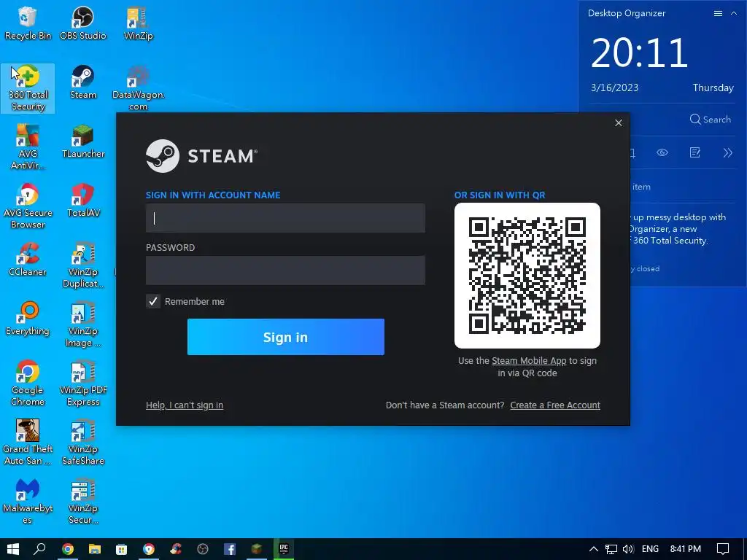Focus the Steam account name field

click(285, 218)
